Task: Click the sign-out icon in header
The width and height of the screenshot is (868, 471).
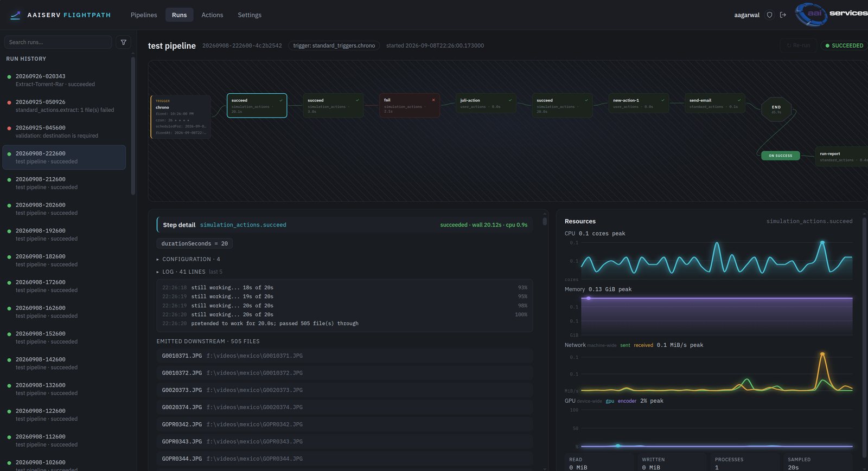Action: coord(783,15)
